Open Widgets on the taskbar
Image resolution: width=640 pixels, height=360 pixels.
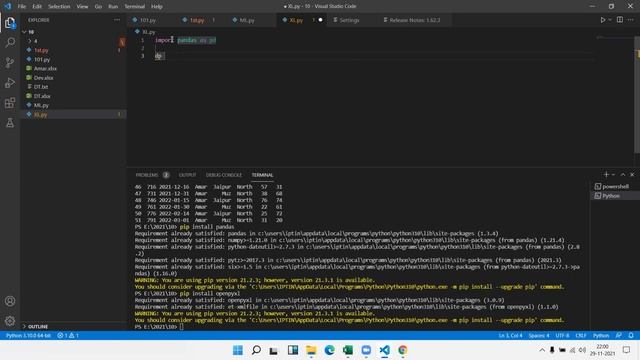293,350
